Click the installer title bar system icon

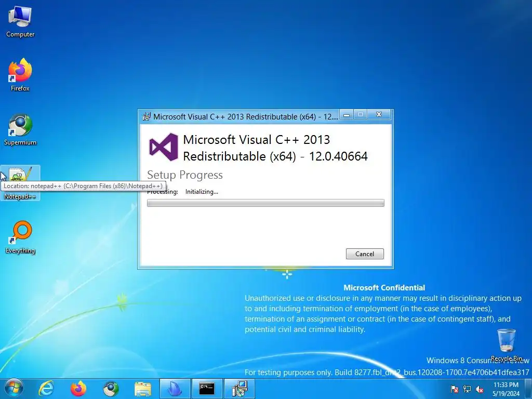tap(147, 116)
